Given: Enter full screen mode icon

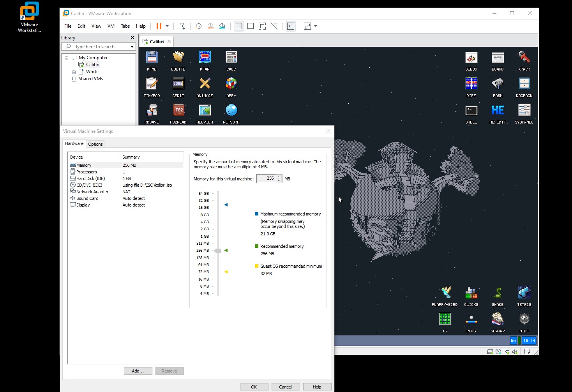Looking at the screenshot, I should (262, 26).
